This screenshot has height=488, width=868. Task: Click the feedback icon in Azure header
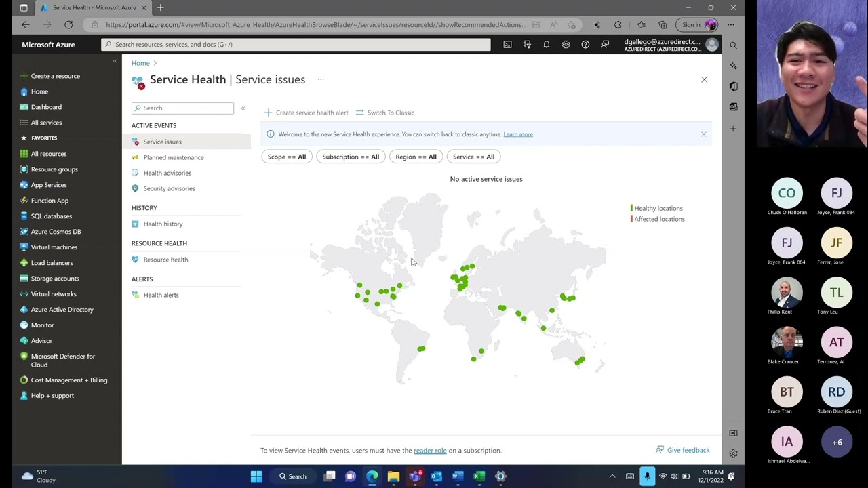pyautogui.click(x=605, y=45)
